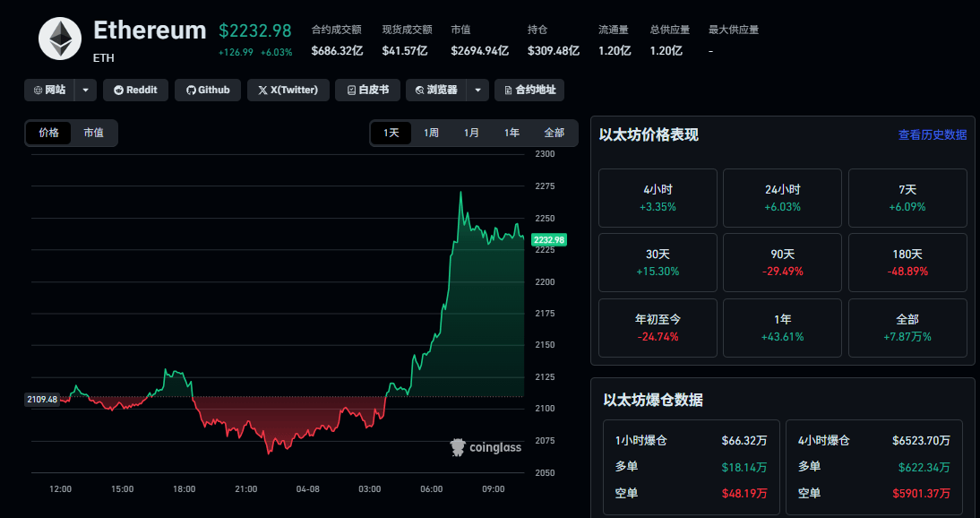Open the Github repository link
The width and height of the screenshot is (980, 518).
[208, 90]
